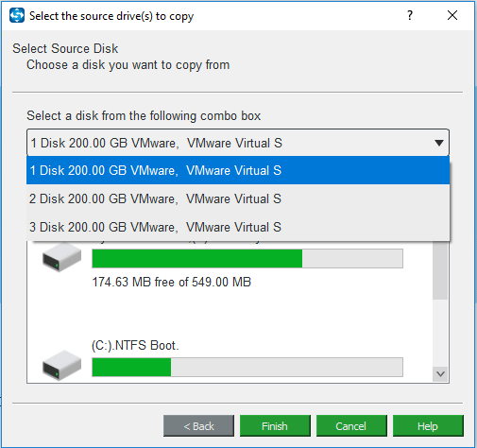The height and width of the screenshot is (448, 477).
Task: Choose the 2 Disk 200.00 GB VMware option
Action: (x=238, y=198)
